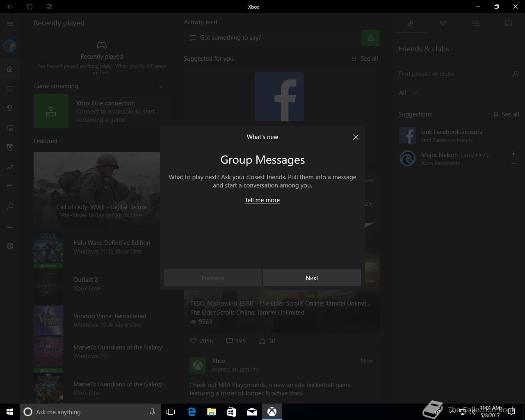This screenshot has width=525, height=420.
Task: Click the search magnifier in Friends & clubs
Action: pyautogui.click(x=516, y=74)
